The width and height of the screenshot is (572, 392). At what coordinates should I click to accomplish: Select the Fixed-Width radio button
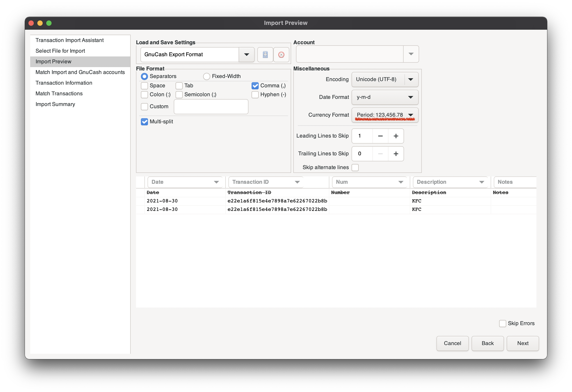point(206,76)
